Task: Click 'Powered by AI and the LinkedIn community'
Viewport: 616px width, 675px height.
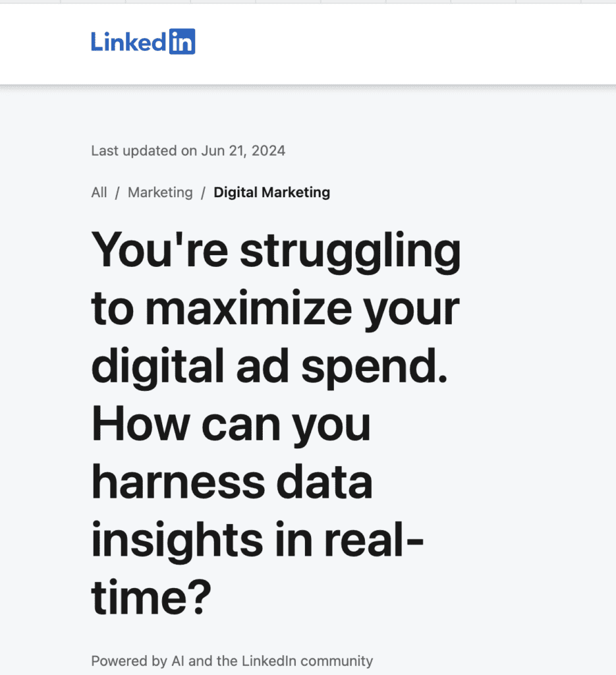Action: pos(231,660)
